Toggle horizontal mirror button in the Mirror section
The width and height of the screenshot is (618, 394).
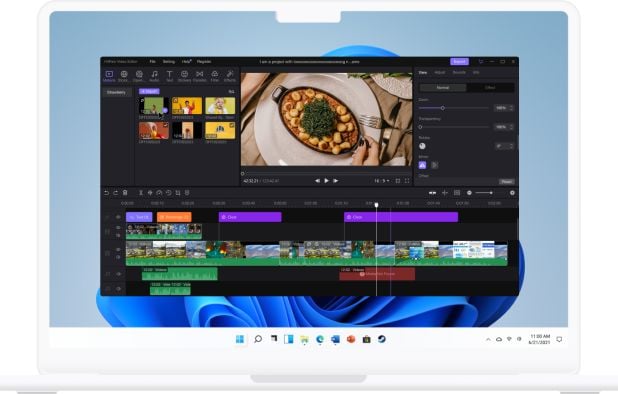(x=423, y=165)
